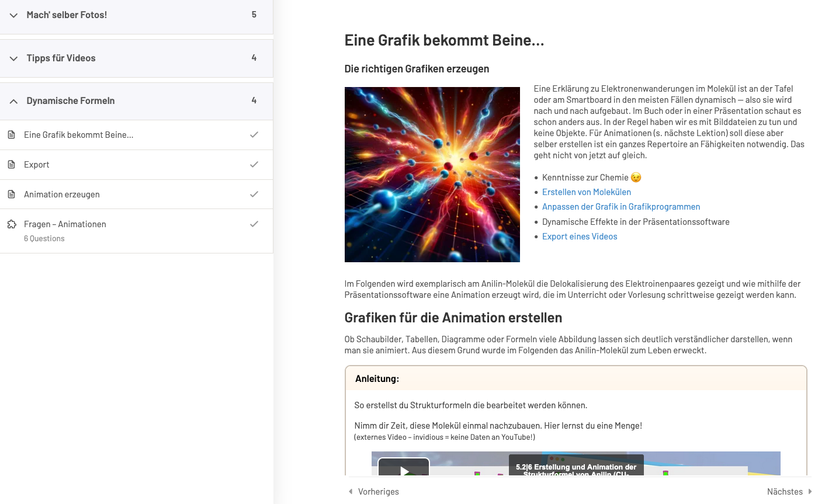Click document icon next to Animation erzeugen
825x504 pixels.
pos(11,194)
